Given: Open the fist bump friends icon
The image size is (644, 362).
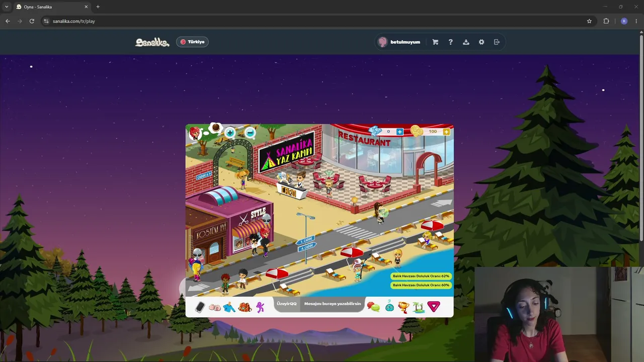Looking at the screenshot, I should pos(215,307).
